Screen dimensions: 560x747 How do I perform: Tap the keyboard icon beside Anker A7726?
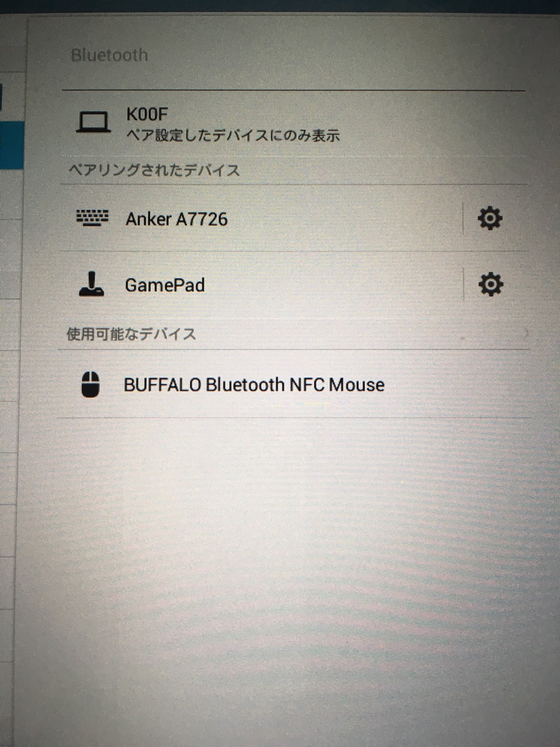click(92, 218)
